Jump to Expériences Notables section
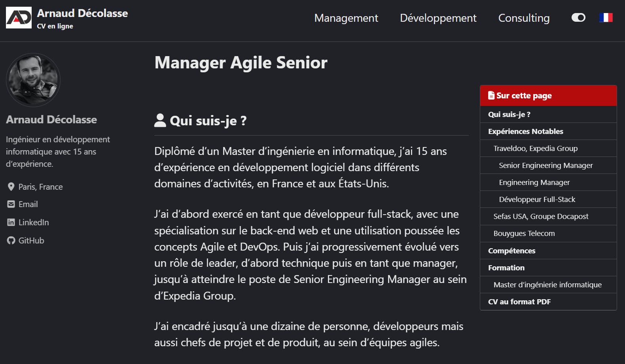 [548, 131]
